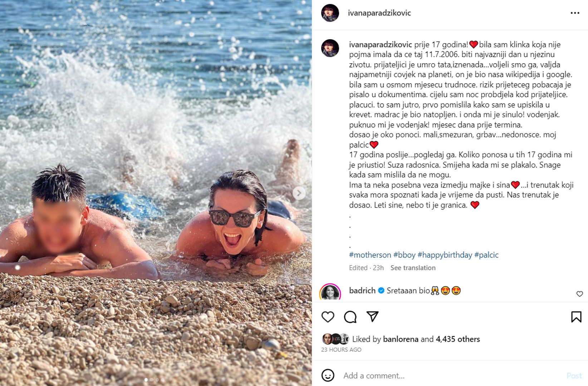Like badrich's comment with the small heart
Screen dimensions: 588x386
click(x=579, y=294)
